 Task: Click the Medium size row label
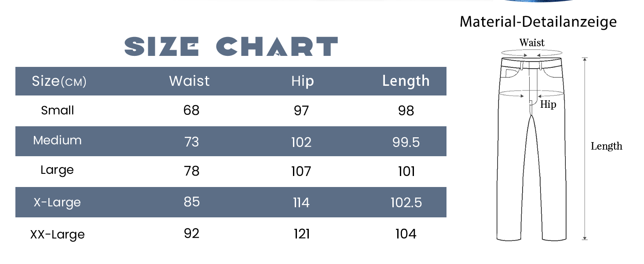pos(58,141)
